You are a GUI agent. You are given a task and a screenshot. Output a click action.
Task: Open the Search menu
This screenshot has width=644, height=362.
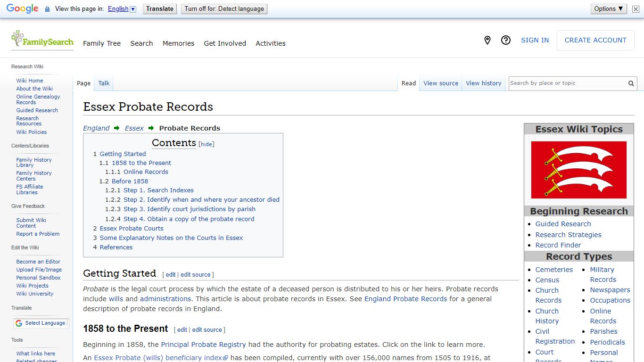(141, 43)
